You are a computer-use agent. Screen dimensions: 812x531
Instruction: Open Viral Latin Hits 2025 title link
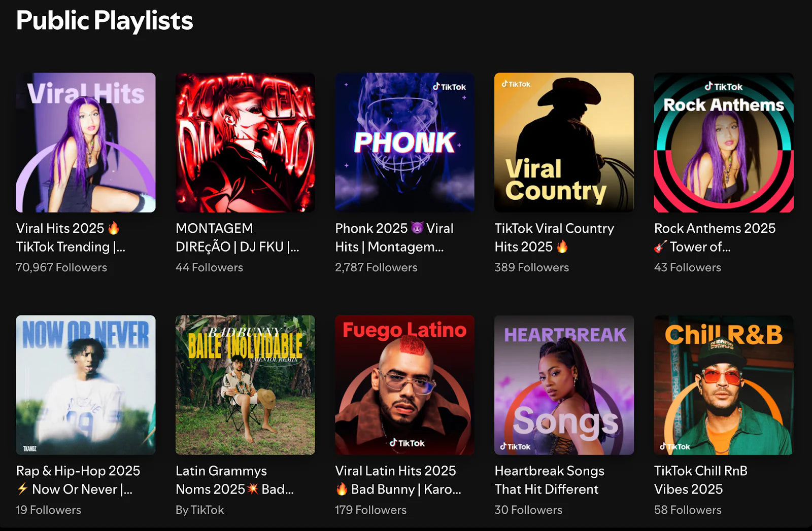pos(397,480)
